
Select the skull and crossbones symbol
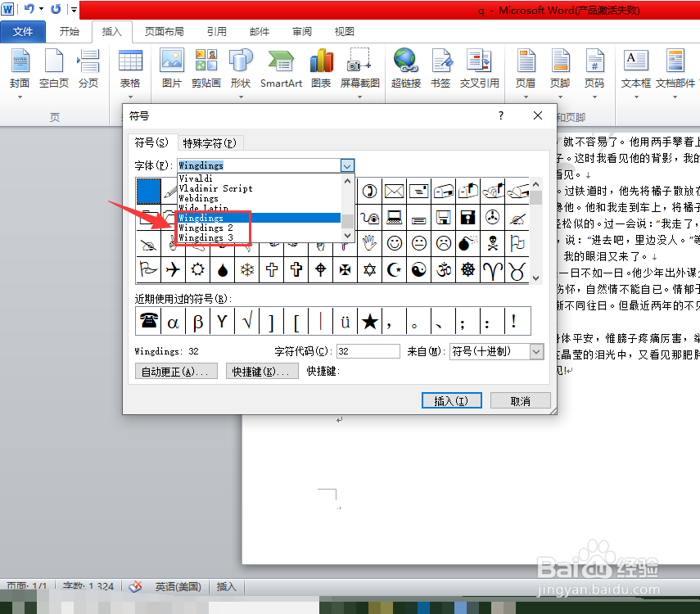point(493,243)
